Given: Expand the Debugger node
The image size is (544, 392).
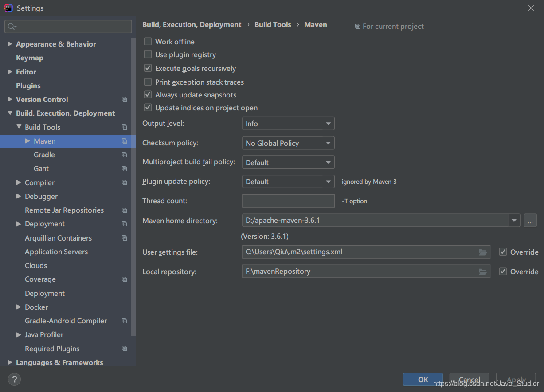Looking at the screenshot, I should pyautogui.click(x=19, y=196).
